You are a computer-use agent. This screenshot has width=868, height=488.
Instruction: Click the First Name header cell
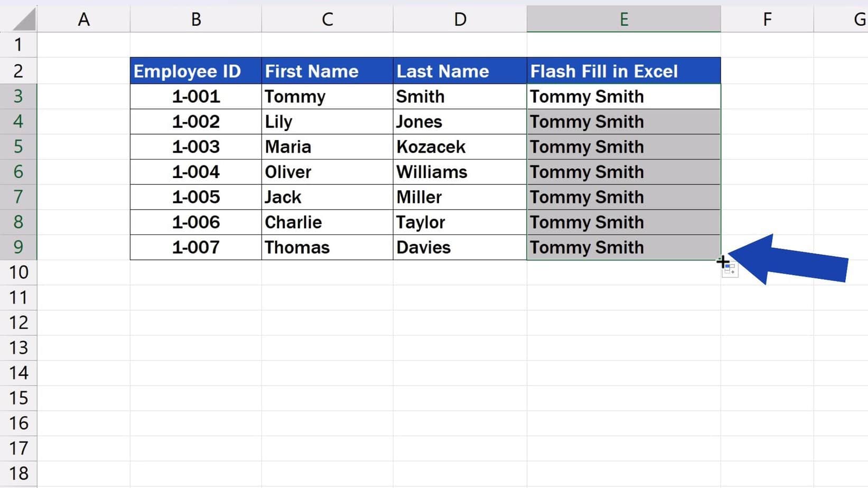tap(327, 71)
